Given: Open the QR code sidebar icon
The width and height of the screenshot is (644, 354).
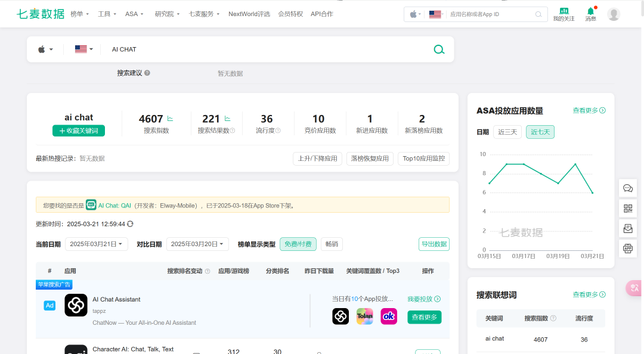Looking at the screenshot, I should point(628,208).
